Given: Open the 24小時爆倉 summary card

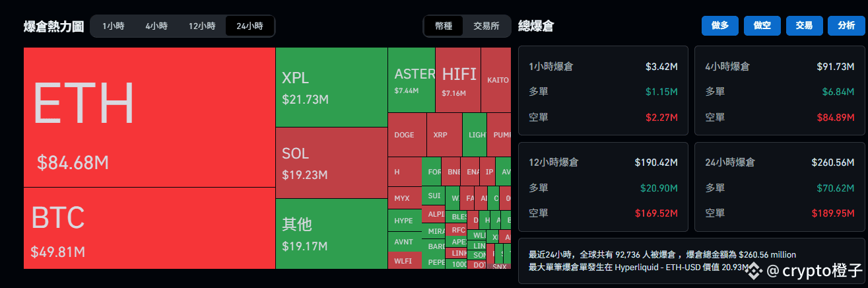Looking at the screenshot, I should [780, 187].
